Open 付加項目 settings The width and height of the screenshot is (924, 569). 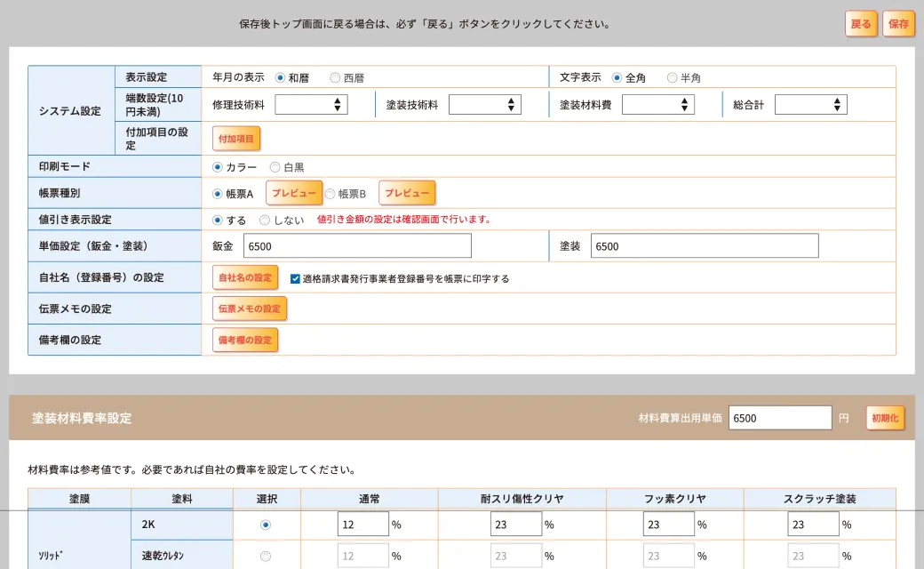tap(236, 139)
